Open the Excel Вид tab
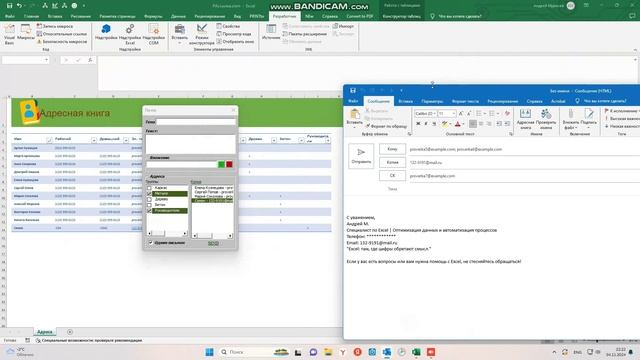The height and width of the screenshot is (360, 640). tap(237, 16)
